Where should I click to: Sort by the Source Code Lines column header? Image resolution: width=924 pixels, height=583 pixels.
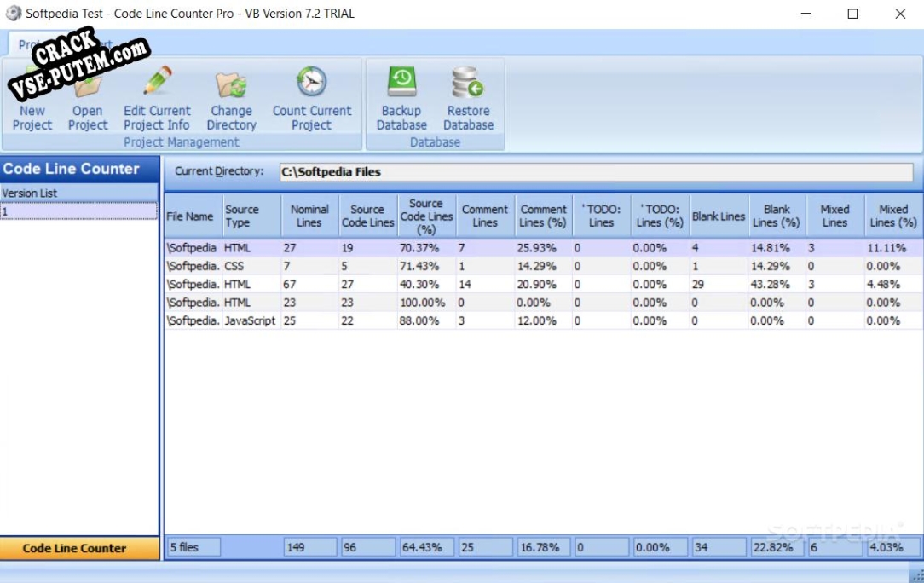click(367, 216)
